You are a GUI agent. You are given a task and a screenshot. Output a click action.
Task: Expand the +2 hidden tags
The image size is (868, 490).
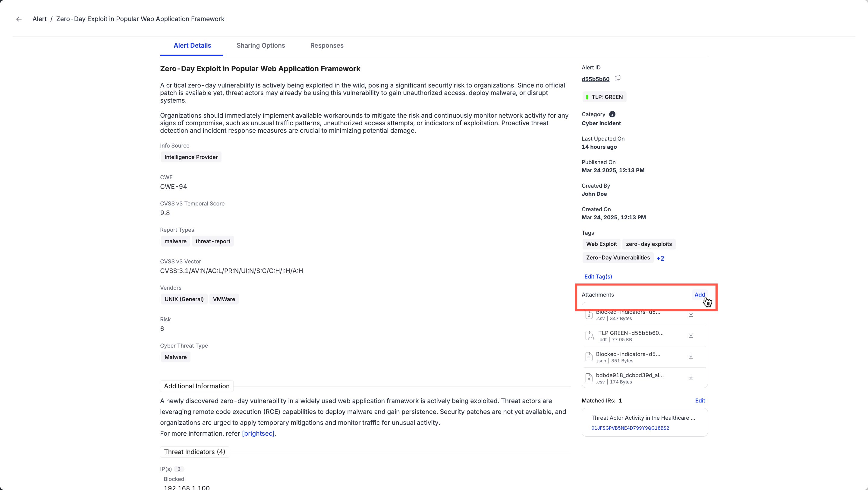[660, 258]
